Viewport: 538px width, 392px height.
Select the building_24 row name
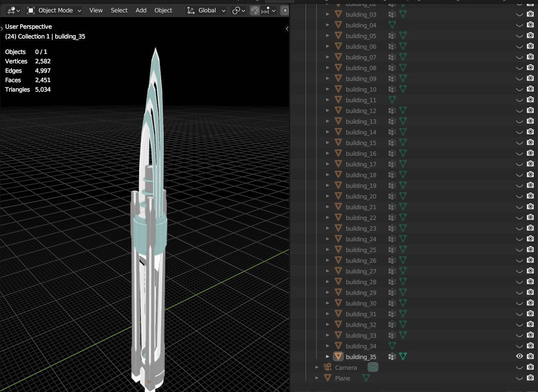coord(361,239)
